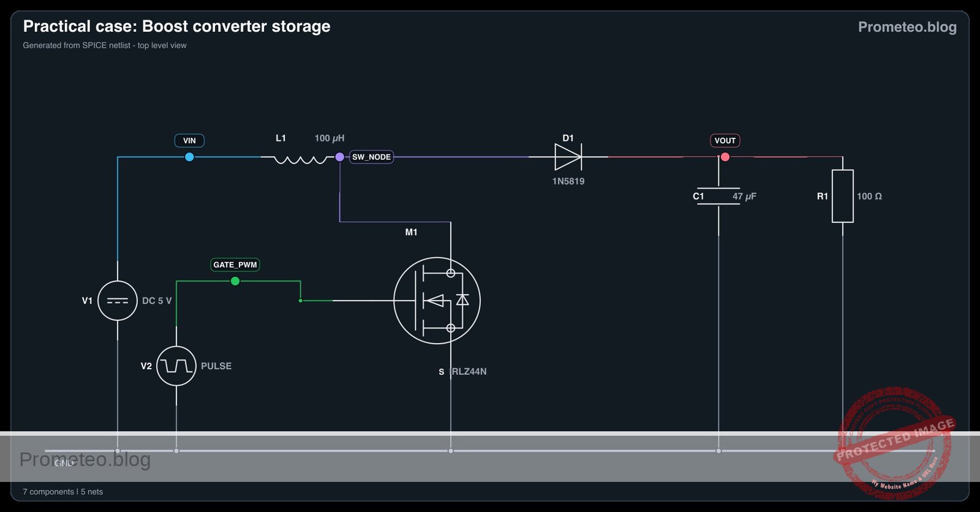Select the C1 capacitor symbol
The height and width of the screenshot is (512, 980).
coord(718,197)
